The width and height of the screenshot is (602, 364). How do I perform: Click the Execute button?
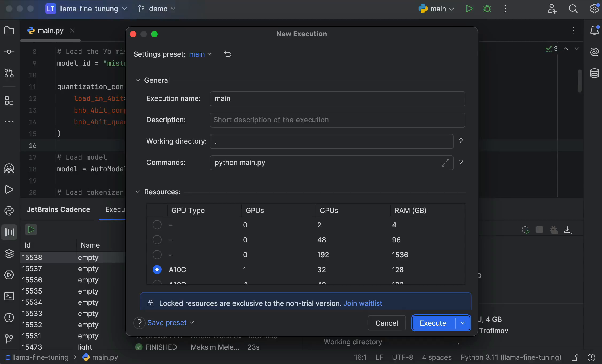point(433,323)
